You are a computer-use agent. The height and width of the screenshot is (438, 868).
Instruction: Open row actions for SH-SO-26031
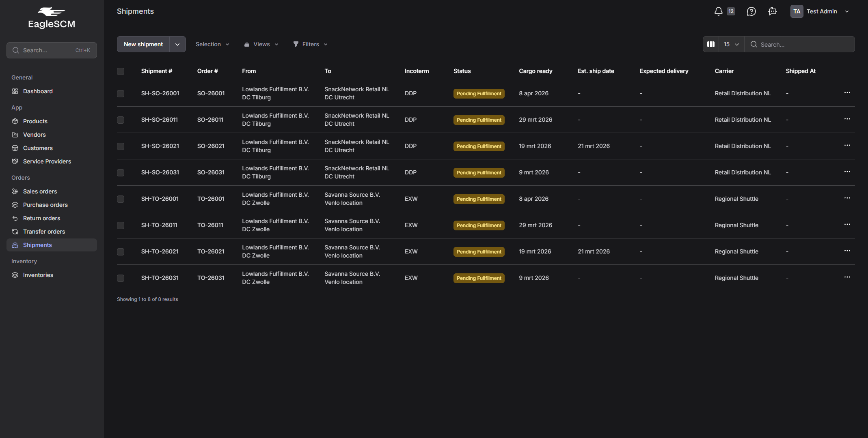pos(847,172)
